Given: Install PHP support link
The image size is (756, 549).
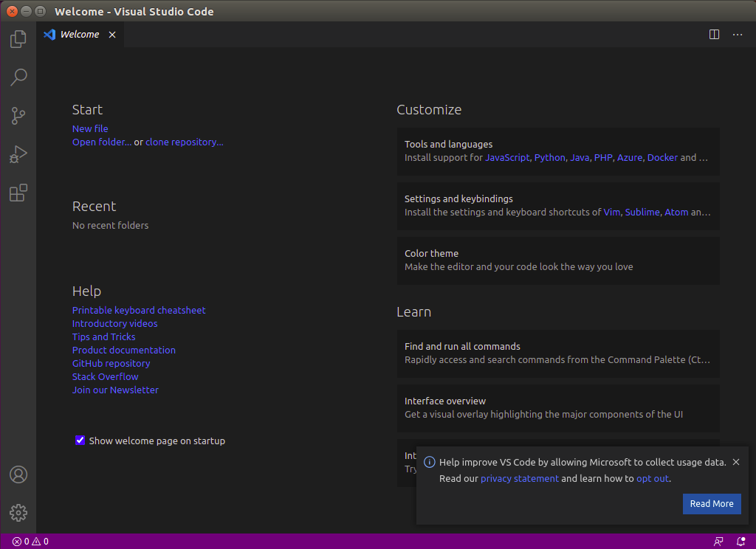Looking at the screenshot, I should [603, 158].
